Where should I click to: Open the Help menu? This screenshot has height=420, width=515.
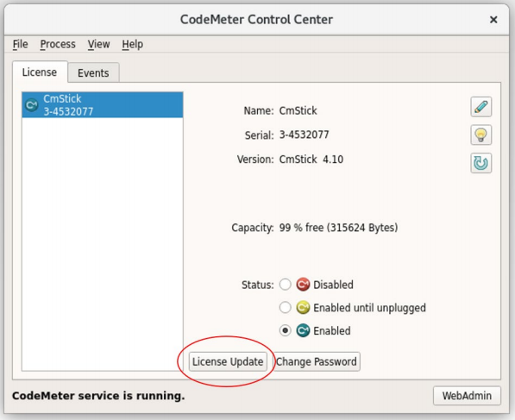click(x=132, y=44)
